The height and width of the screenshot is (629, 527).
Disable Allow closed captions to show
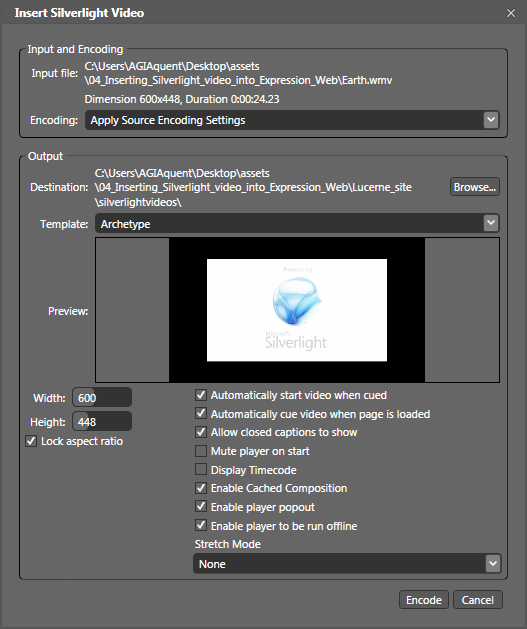[201, 432]
